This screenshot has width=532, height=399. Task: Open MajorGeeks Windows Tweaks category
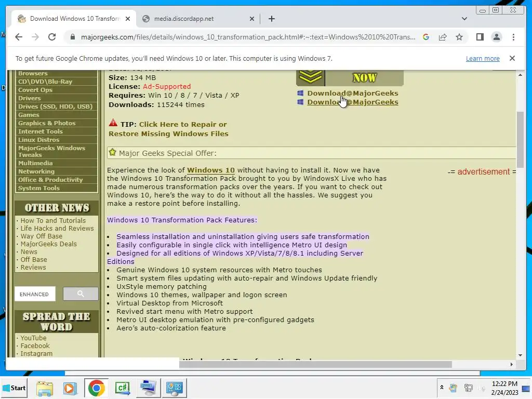point(51,151)
